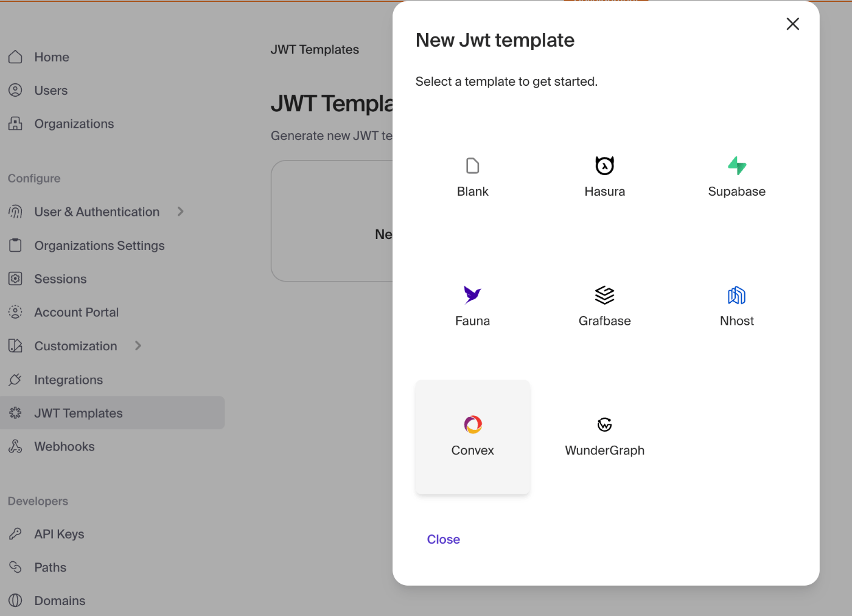Select the Blank template file icon
This screenshot has width=852, height=616.
pos(472,165)
